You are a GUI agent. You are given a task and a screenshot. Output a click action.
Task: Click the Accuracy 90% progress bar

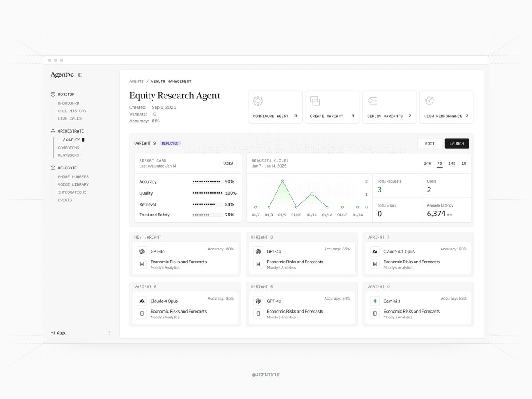pyautogui.click(x=207, y=182)
